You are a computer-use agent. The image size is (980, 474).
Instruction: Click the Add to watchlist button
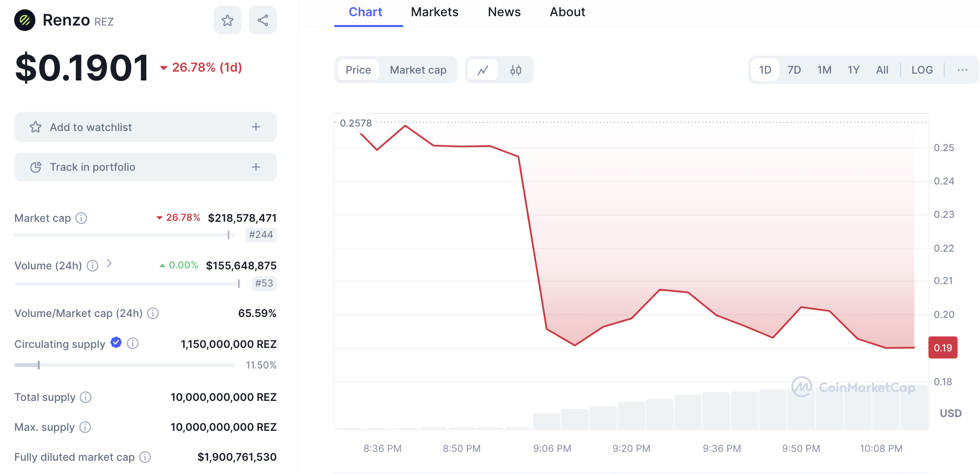145,127
